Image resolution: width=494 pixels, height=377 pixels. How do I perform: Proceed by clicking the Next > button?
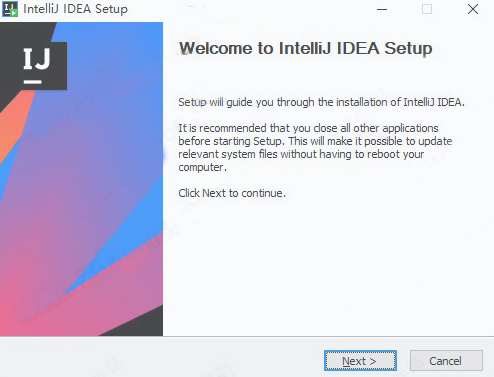[360, 360]
